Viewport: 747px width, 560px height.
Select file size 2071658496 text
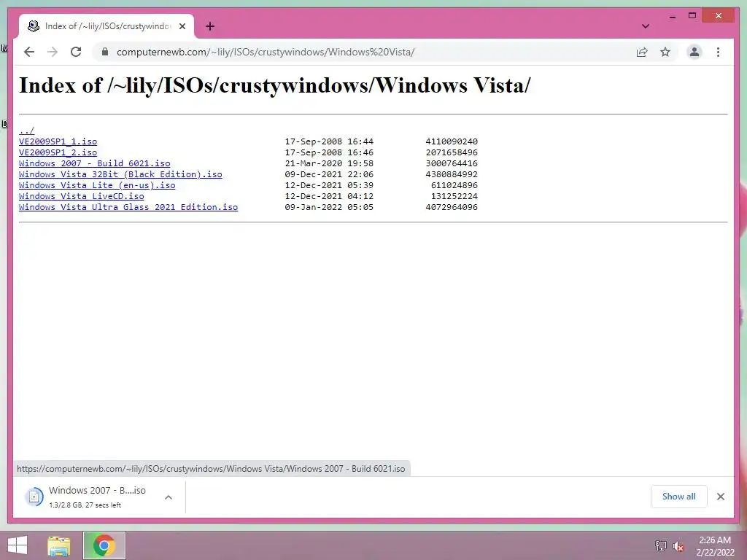click(x=451, y=152)
